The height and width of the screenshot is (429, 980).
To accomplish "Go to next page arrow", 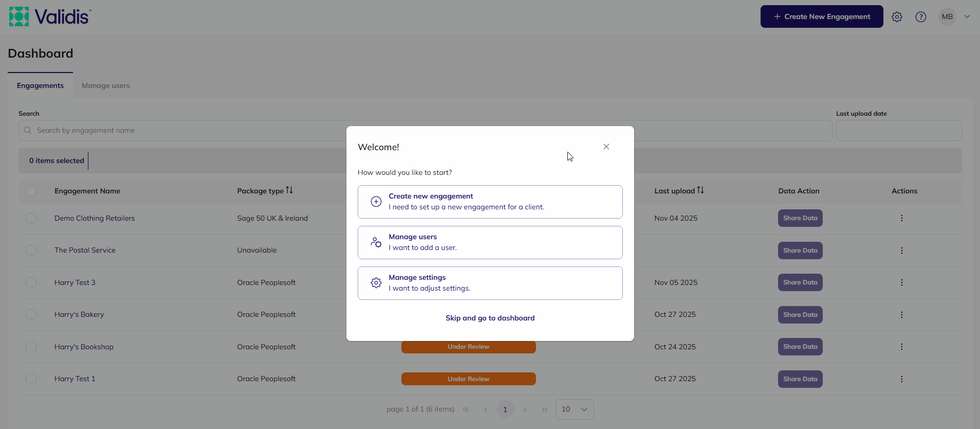I will 525,409.
